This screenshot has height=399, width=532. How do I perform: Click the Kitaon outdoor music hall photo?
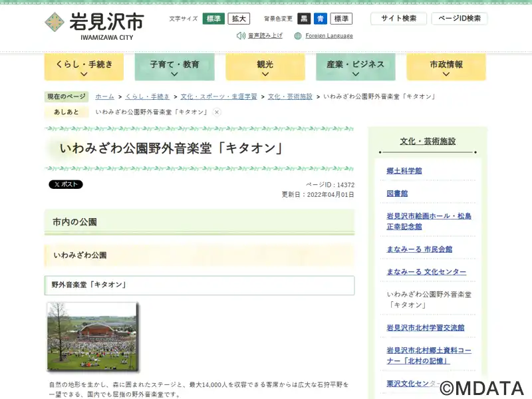[x=92, y=336]
